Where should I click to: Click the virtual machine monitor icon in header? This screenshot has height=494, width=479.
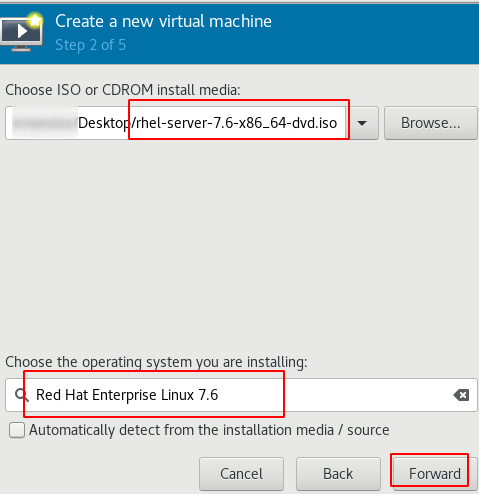[22, 32]
